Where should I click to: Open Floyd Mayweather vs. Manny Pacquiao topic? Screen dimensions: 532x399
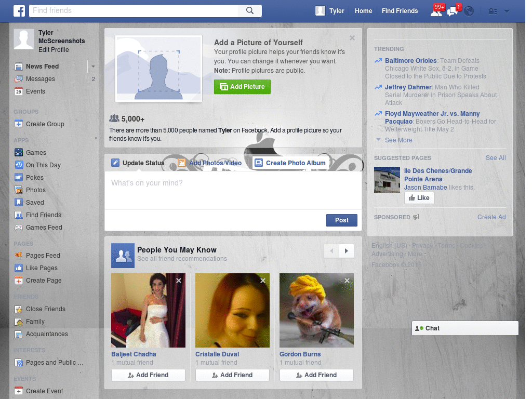pyautogui.click(x=432, y=117)
